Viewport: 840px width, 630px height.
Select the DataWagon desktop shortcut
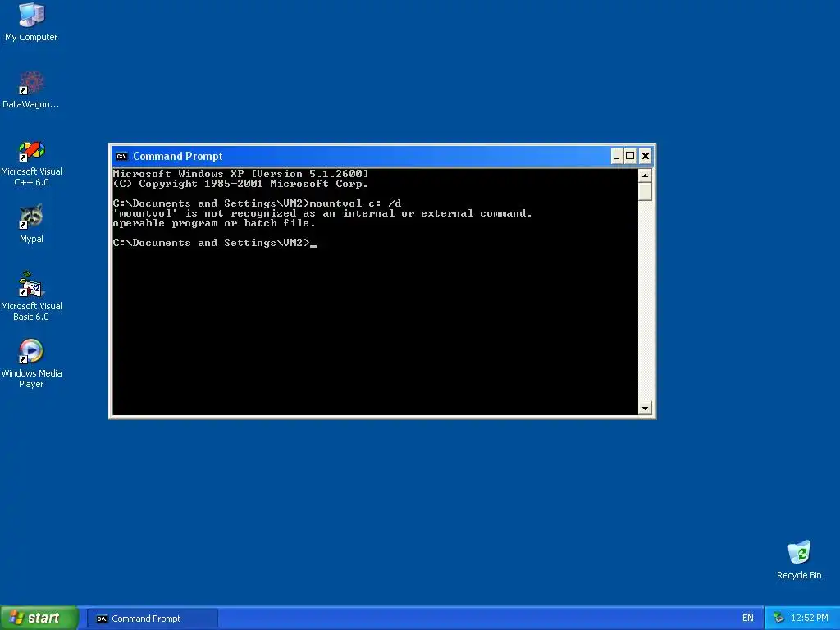(31, 89)
